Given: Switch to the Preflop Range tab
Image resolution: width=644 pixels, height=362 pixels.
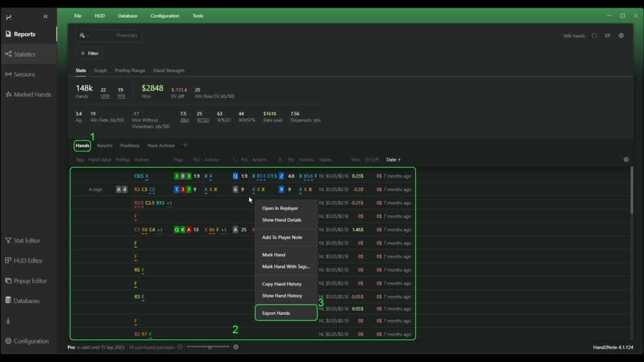Looking at the screenshot, I should (130, 70).
